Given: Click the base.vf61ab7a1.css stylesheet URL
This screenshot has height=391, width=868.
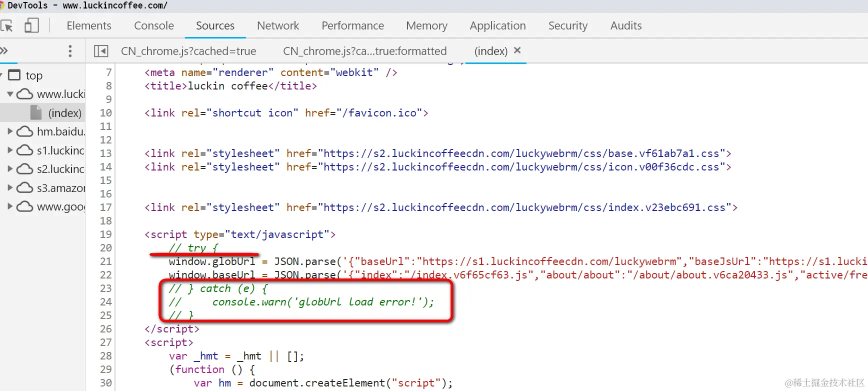Looking at the screenshot, I should (521, 153).
